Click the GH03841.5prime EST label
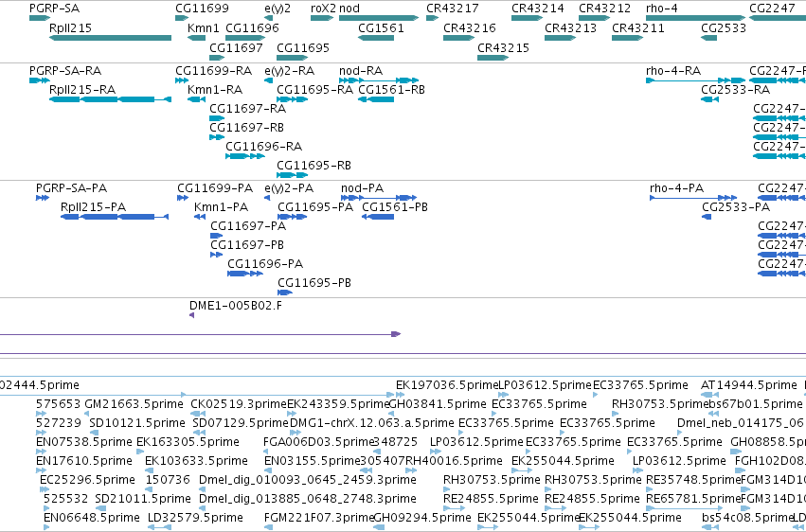806x532 pixels. tap(438, 404)
